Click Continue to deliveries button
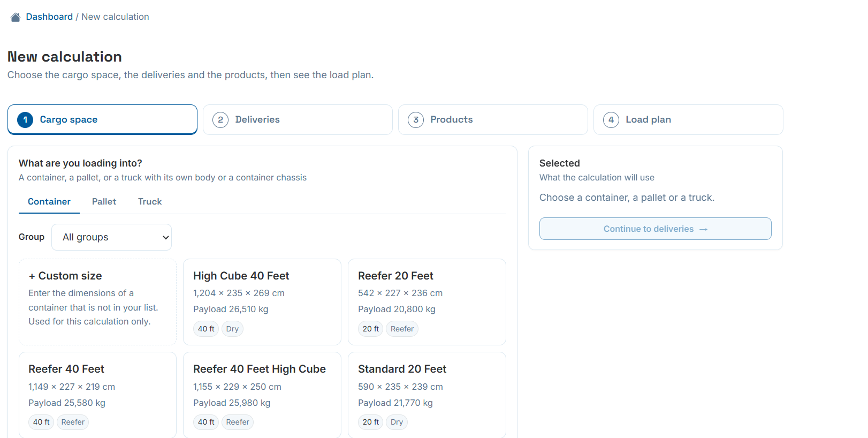This screenshot has height=438, width=868. click(x=655, y=229)
